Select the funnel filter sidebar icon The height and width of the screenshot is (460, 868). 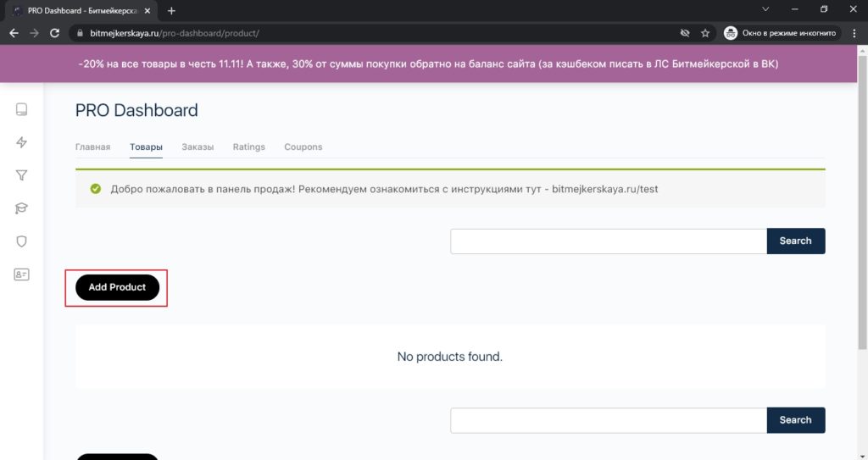[21, 175]
